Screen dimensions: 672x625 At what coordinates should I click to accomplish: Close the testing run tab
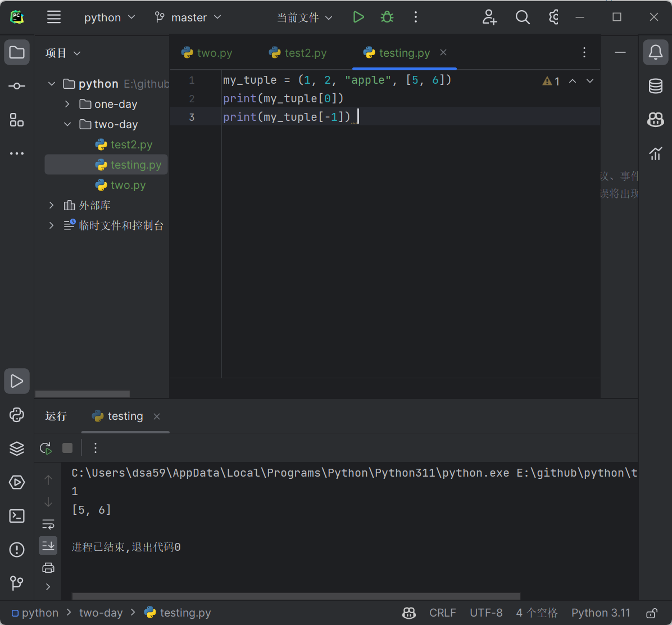click(157, 416)
